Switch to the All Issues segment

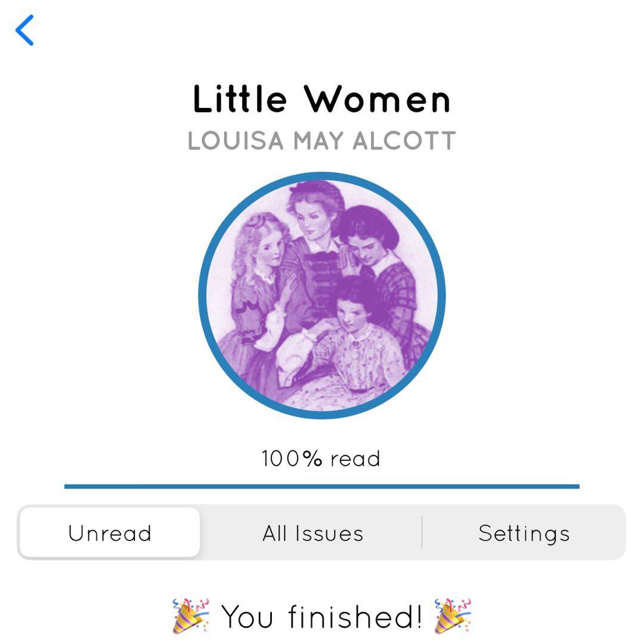(313, 533)
